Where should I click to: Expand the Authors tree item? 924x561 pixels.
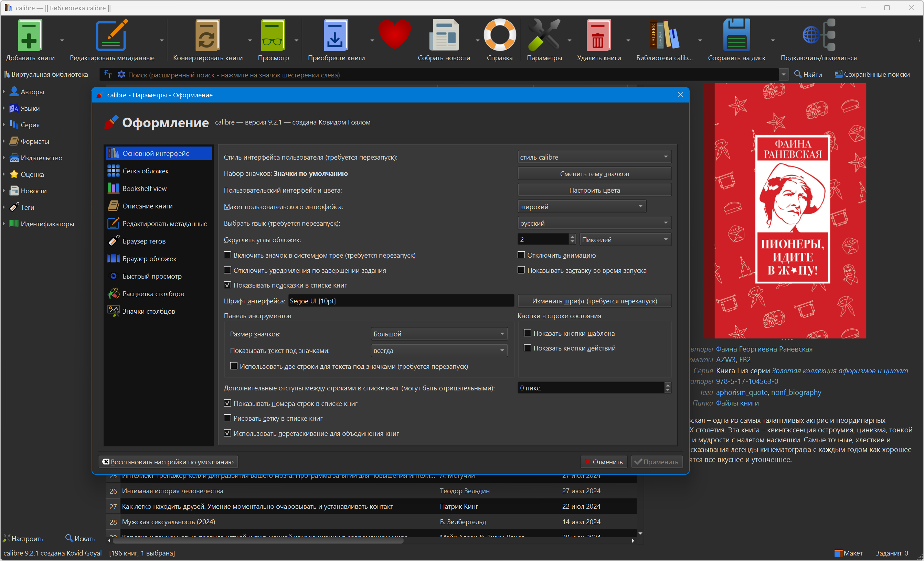4,91
